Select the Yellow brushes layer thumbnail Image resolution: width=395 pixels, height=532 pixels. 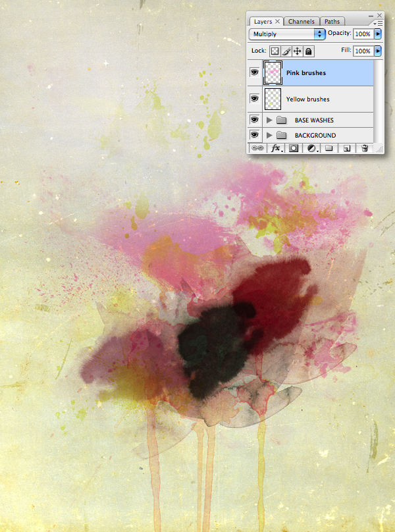[273, 99]
